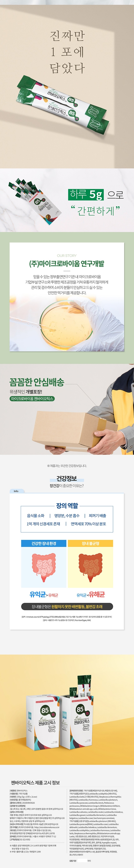Select the small 'Info' label tag
The image size is (134, 868).
16,491
